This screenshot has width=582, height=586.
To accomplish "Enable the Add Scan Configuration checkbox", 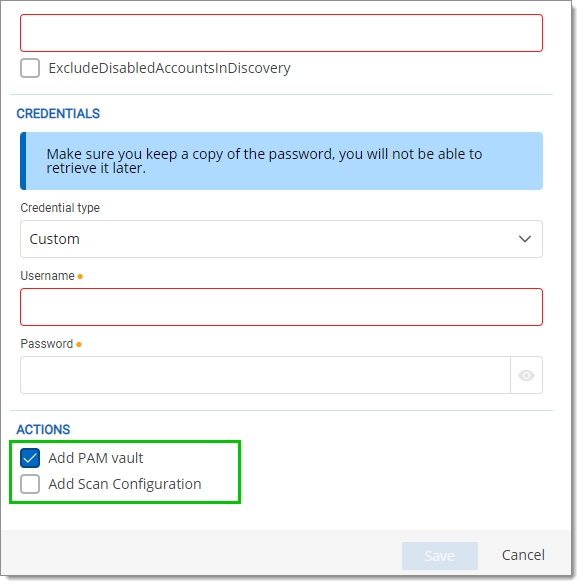I will click(30, 484).
